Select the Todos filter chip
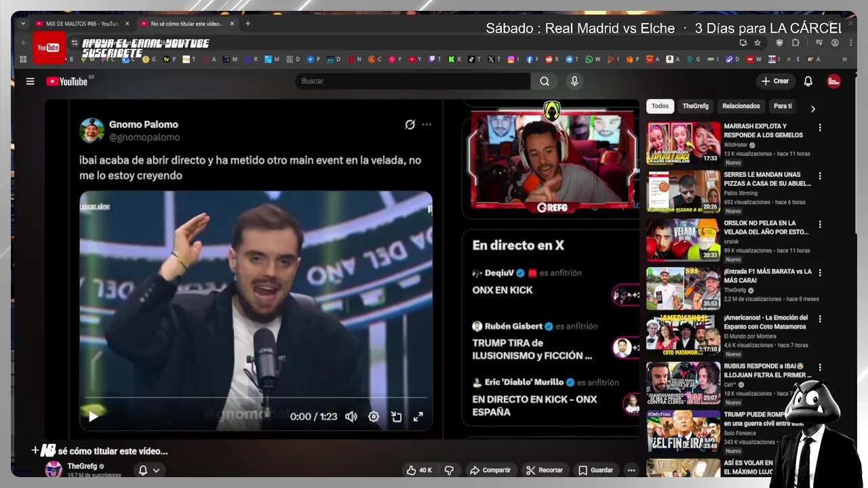The image size is (868, 488). click(x=660, y=106)
